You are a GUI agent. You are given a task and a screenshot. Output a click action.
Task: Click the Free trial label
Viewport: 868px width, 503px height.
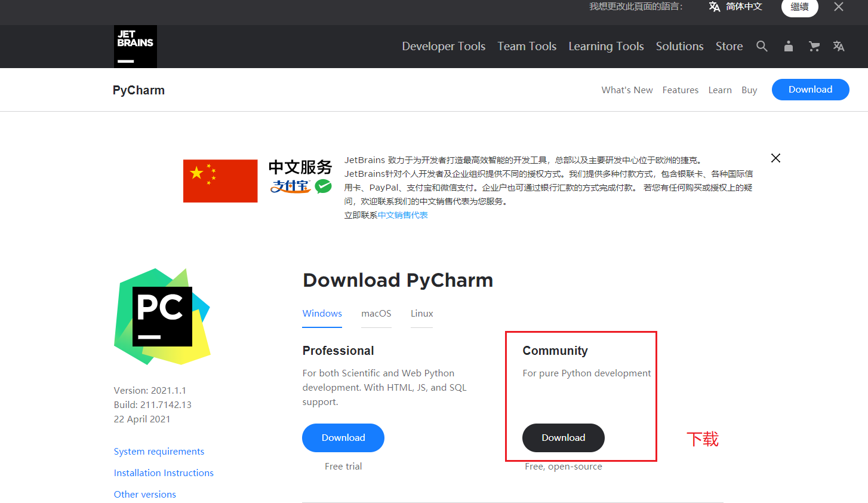[x=343, y=467]
